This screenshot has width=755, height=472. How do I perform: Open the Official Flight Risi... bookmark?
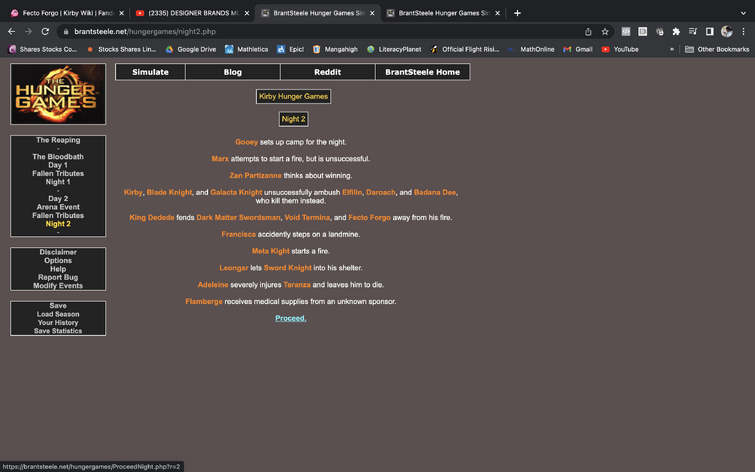(x=465, y=49)
